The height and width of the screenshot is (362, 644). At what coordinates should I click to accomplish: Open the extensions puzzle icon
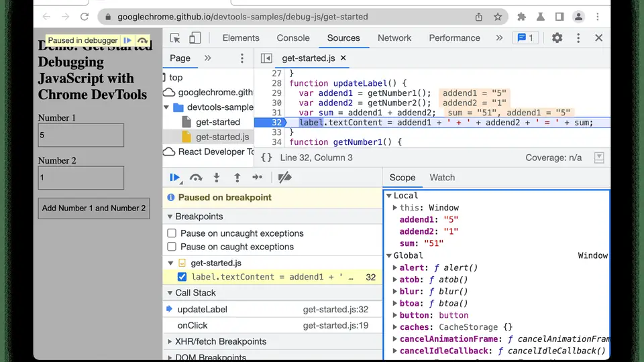click(x=521, y=17)
